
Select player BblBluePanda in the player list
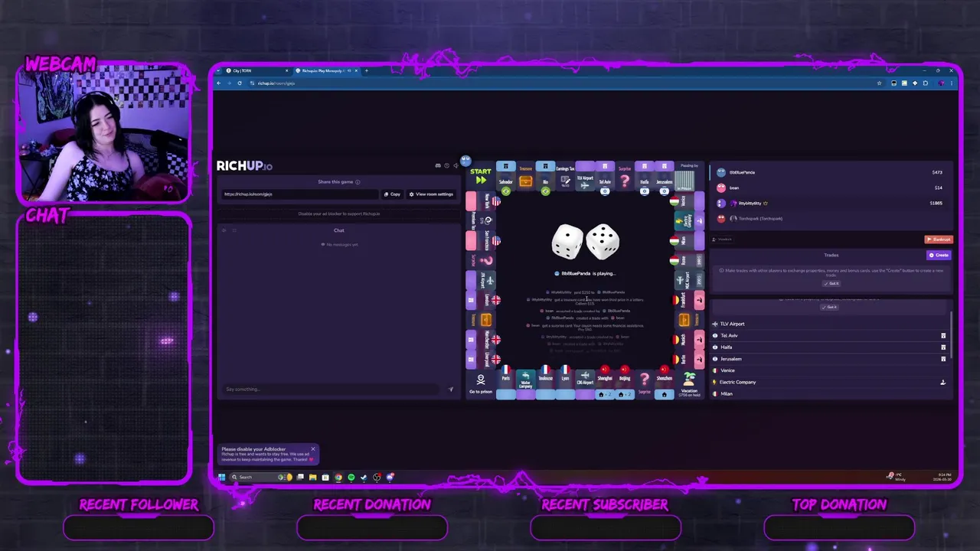[831, 172]
